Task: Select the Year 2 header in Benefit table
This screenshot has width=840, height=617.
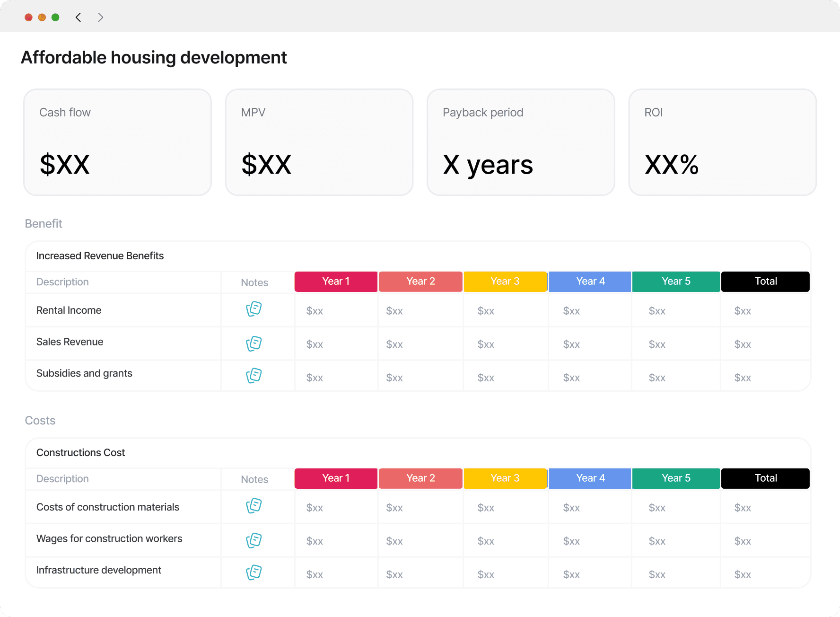Action: [x=420, y=282]
